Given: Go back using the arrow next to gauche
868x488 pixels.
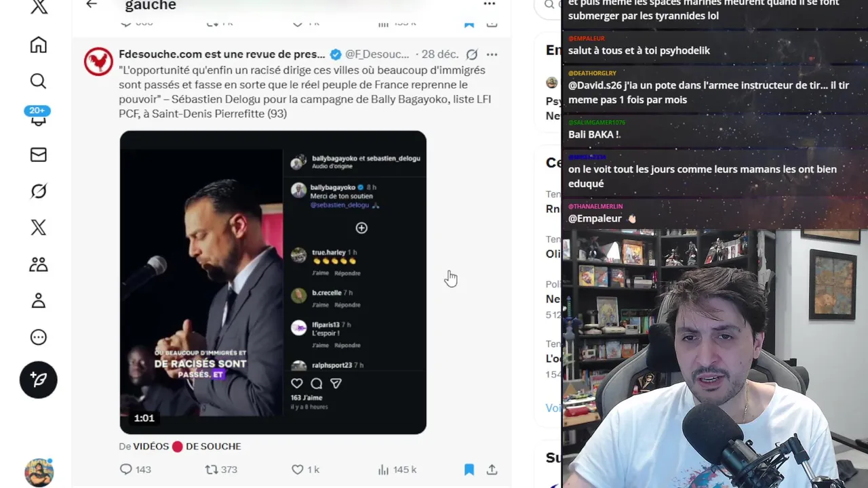Looking at the screenshot, I should [92, 4].
